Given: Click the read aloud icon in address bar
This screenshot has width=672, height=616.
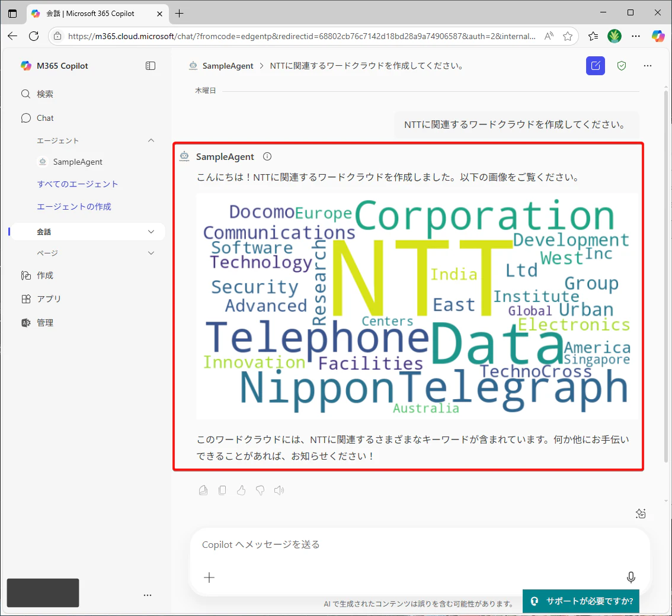Looking at the screenshot, I should click(549, 36).
